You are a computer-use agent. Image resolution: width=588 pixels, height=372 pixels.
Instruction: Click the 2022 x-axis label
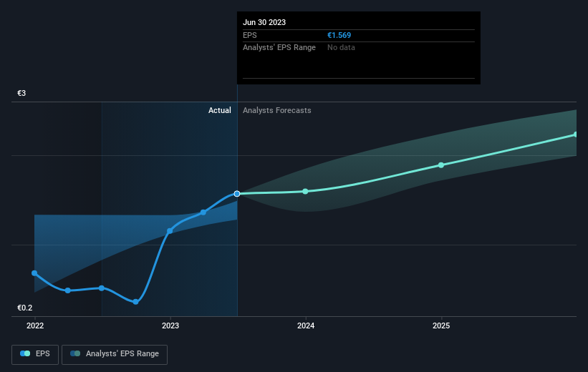pyautogui.click(x=35, y=325)
